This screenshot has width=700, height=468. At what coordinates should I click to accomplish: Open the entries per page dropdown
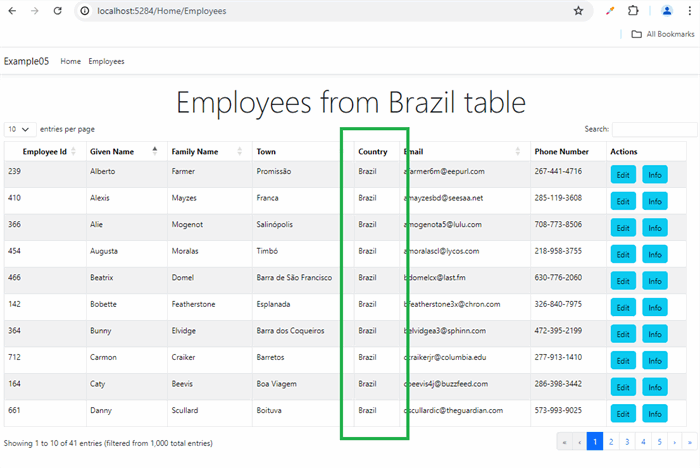[x=19, y=129]
